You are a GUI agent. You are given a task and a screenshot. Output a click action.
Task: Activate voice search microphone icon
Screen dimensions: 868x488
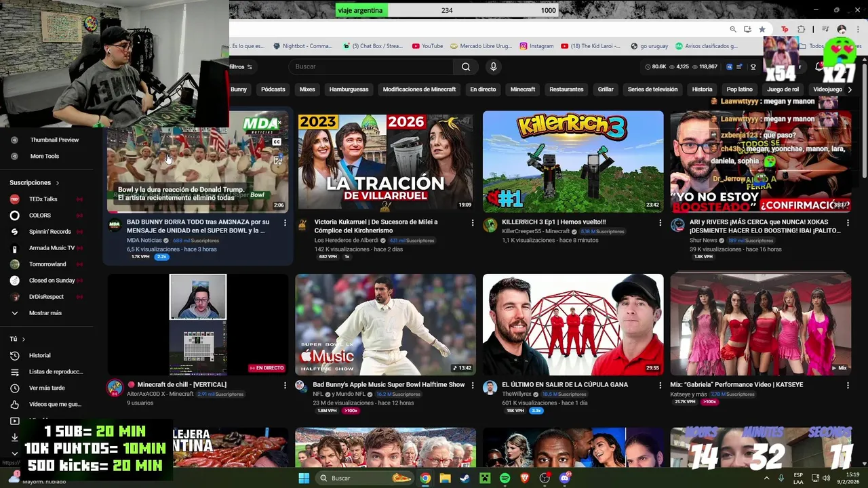493,66
